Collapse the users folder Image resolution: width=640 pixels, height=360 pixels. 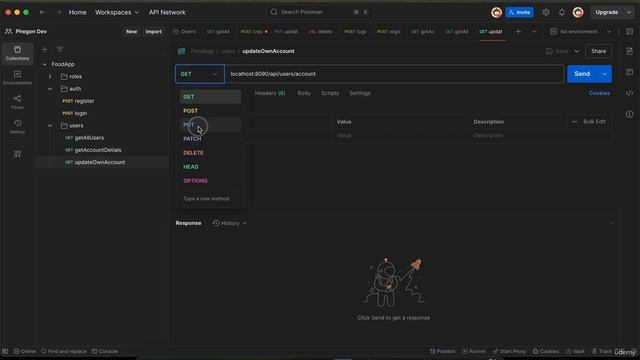(50, 125)
